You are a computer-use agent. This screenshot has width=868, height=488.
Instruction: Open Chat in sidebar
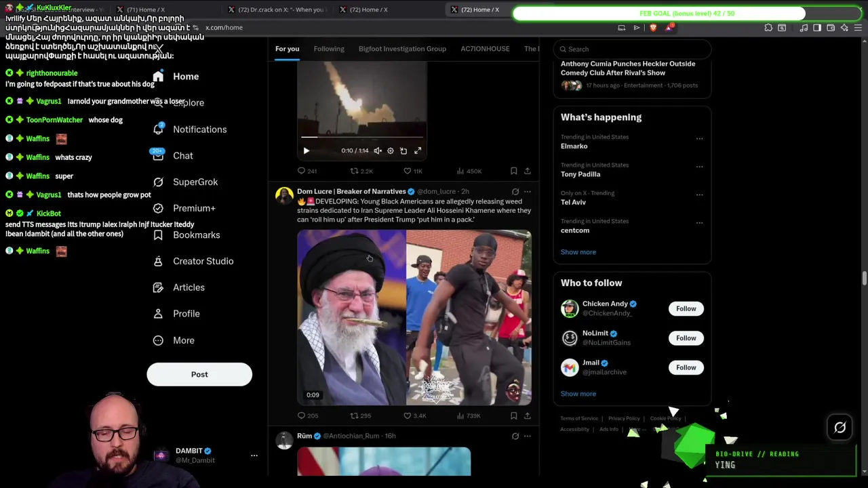click(x=174, y=156)
